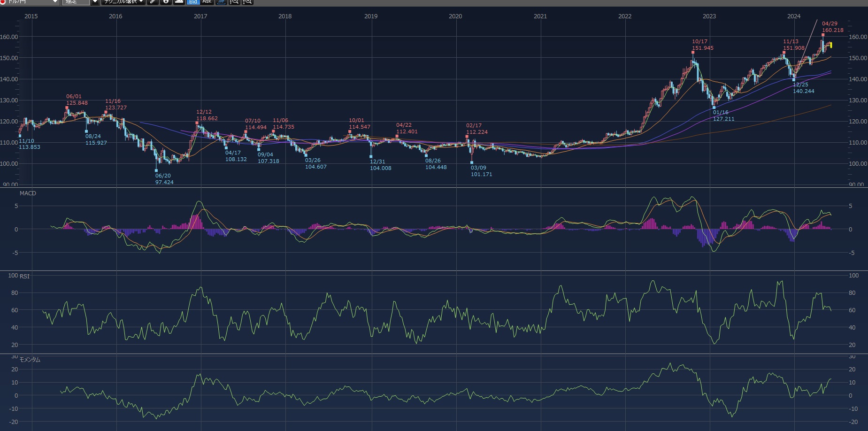
Task: Click the lock icon in toolbar
Action: click(x=166, y=2)
